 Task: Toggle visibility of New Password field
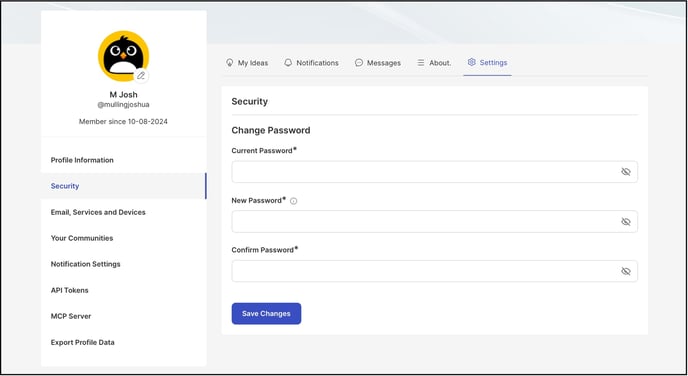(626, 222)
